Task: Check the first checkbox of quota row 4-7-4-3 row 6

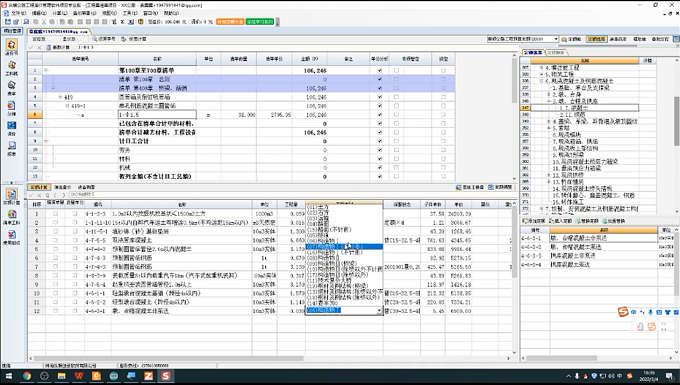Action: click(x=56, y=258)
